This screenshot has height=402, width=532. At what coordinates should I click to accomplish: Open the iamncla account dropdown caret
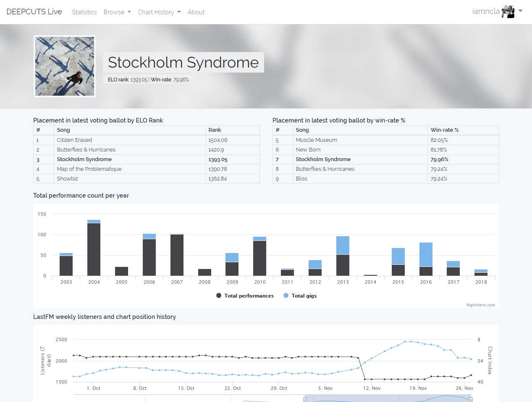coord(520,11)
